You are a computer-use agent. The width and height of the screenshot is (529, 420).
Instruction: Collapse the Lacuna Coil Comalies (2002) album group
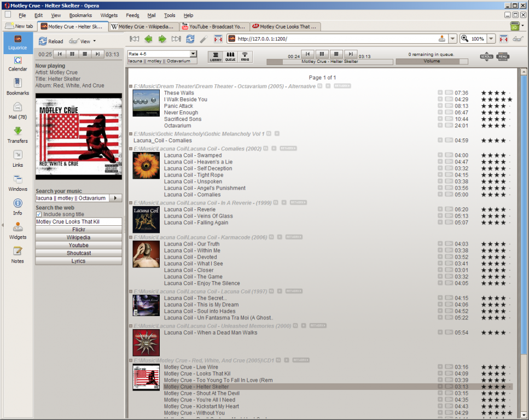point(131,149)
